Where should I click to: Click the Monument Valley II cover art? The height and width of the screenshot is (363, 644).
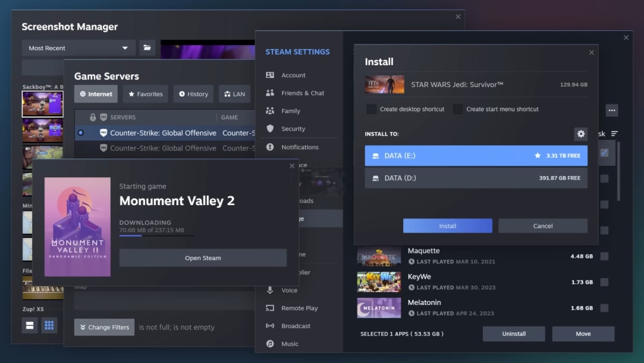(x=78, y=227)
